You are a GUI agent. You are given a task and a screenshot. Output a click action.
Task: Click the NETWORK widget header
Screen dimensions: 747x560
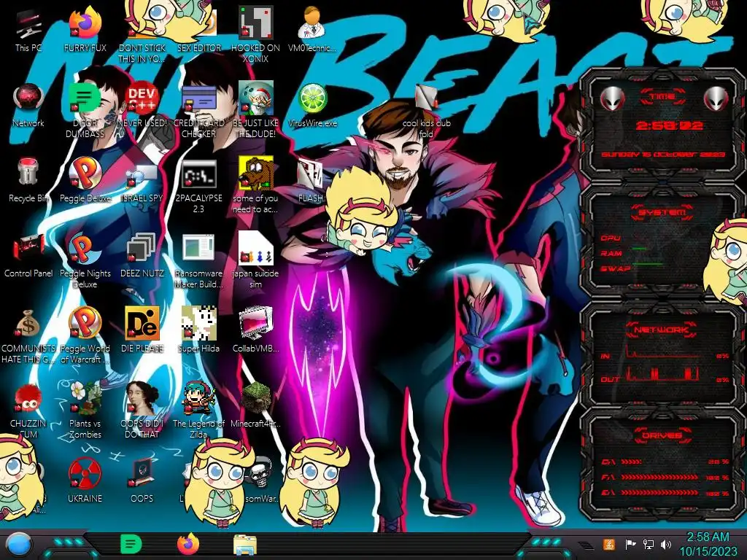[x=661, y=330]
